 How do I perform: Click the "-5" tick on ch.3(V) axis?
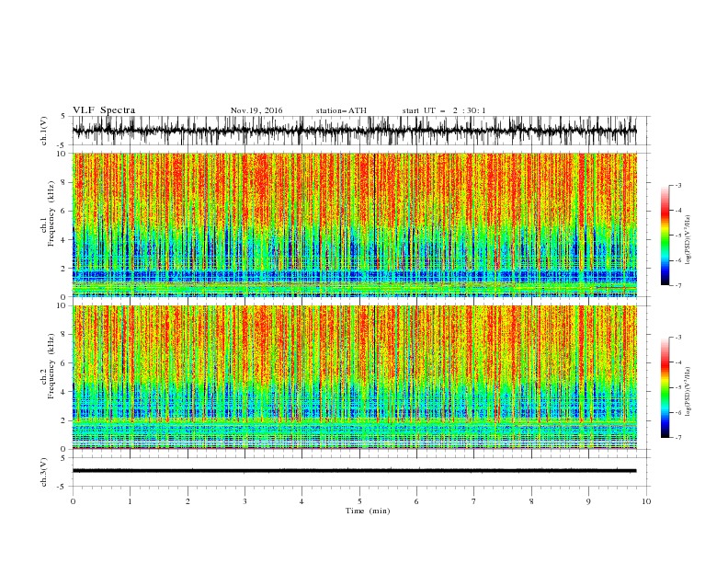click(x=63, y=487)
